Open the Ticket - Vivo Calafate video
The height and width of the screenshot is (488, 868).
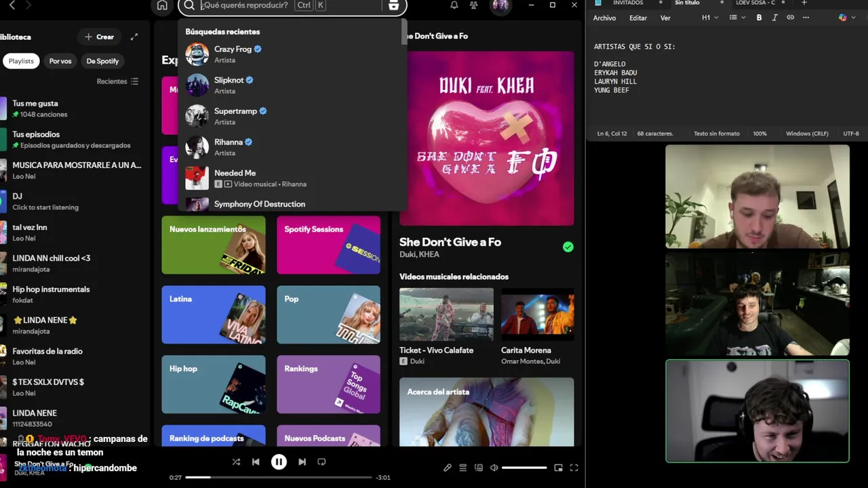(446, 327)
